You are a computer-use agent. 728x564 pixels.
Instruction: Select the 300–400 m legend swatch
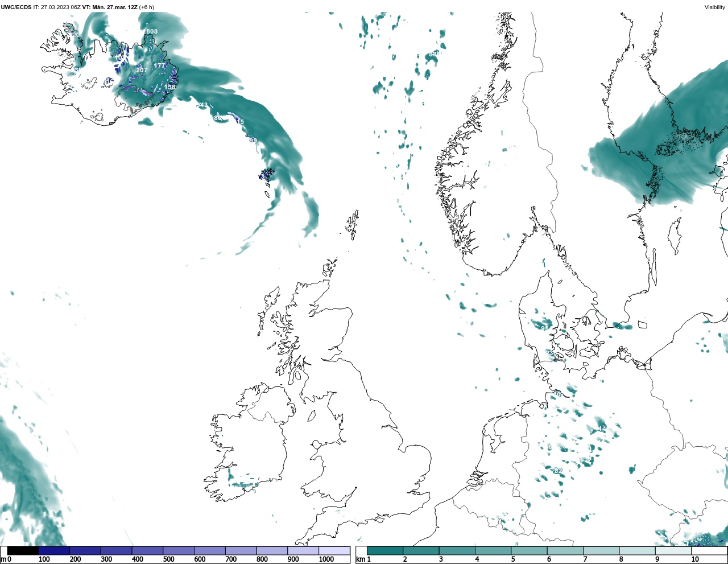coord(117,550)
